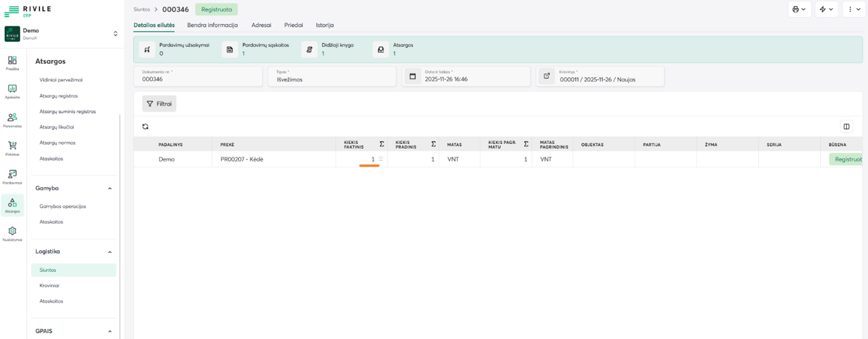Switch to the Istorija tab
Screen dimensions: 868x339
pos(325,25)
